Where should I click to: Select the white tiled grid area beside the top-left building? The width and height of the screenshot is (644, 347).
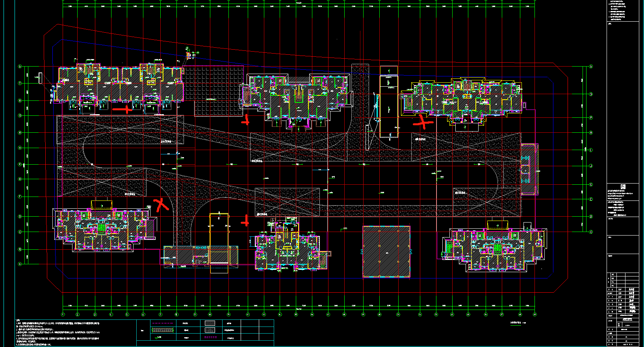214,91
